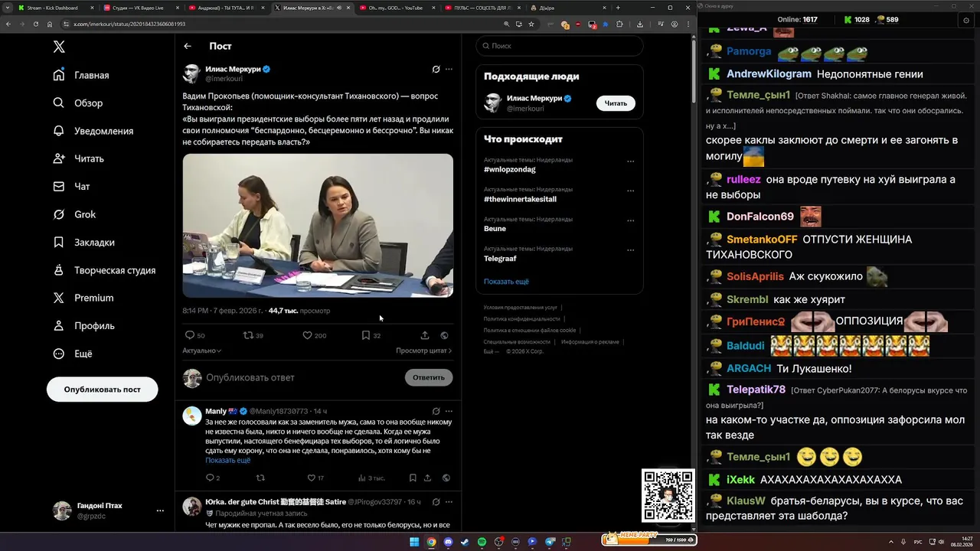
Task: Click Ответить reply button
Action: click(429, 377)
